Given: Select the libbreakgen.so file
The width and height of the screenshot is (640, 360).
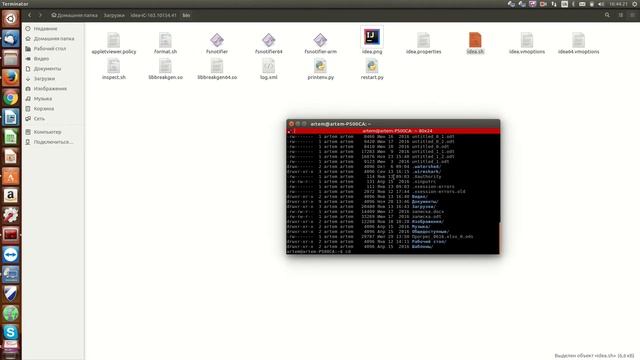Looking at the screenshot, I should pyautogui.click(x=165, y=69).
